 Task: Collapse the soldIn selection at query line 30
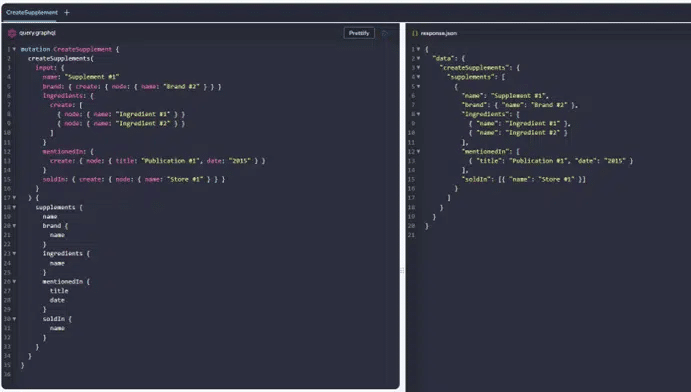(15, 318)
